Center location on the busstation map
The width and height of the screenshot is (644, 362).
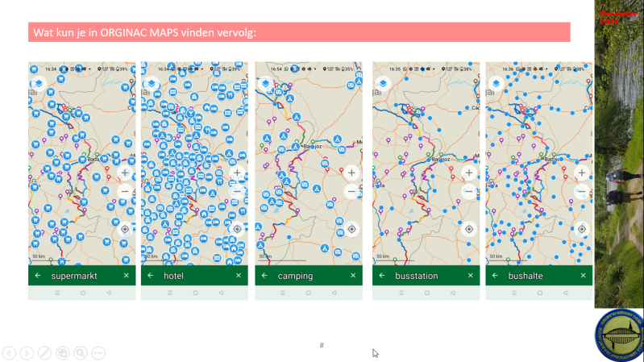pos(469,229)
